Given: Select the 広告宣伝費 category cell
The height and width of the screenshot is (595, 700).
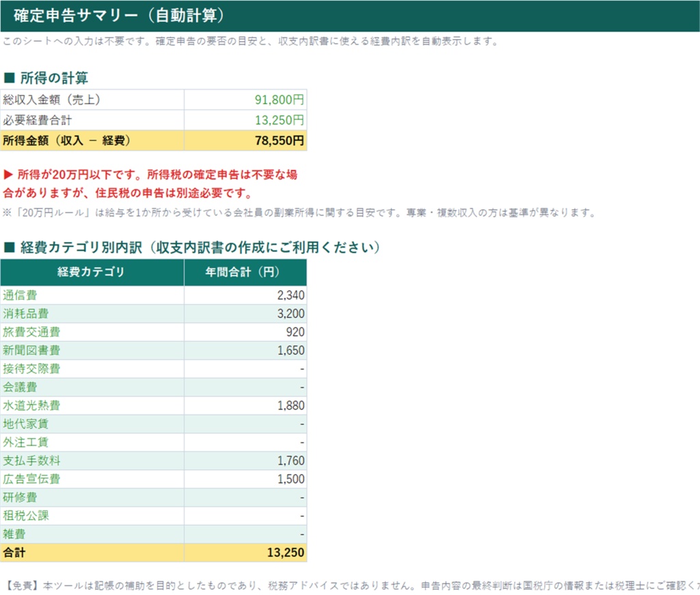Looking at the screenshot, I should pyautogui.click(x=92, y=479).
